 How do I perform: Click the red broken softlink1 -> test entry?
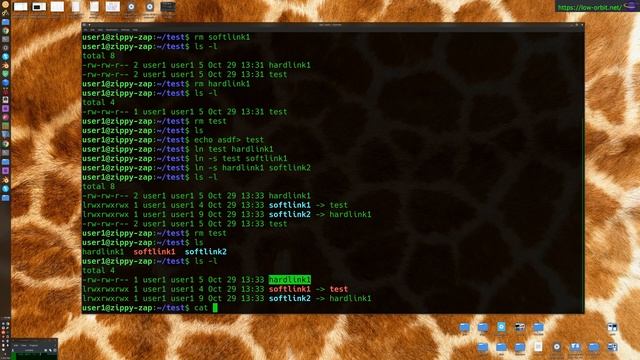[308, 289]
